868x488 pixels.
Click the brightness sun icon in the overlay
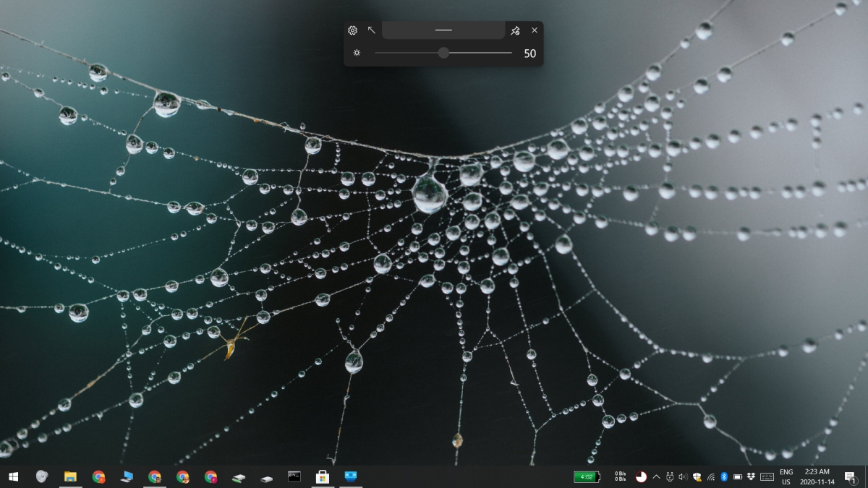(x=357, y=53)
